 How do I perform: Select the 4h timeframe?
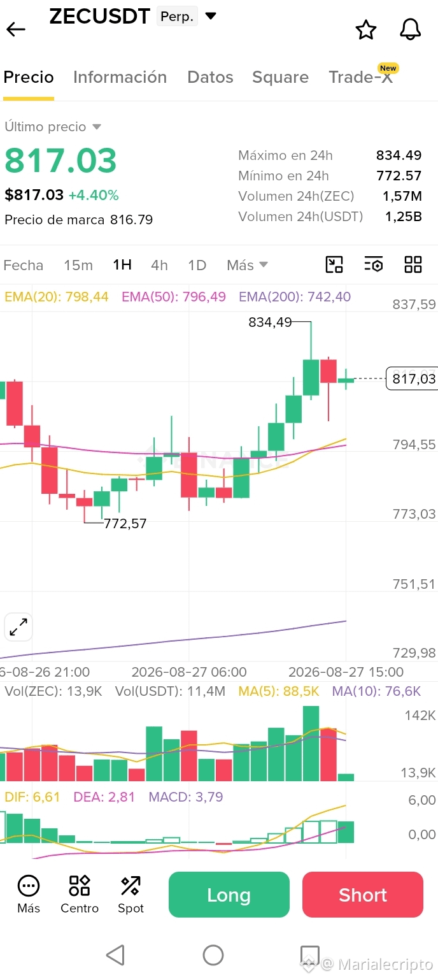pos(159,265)
